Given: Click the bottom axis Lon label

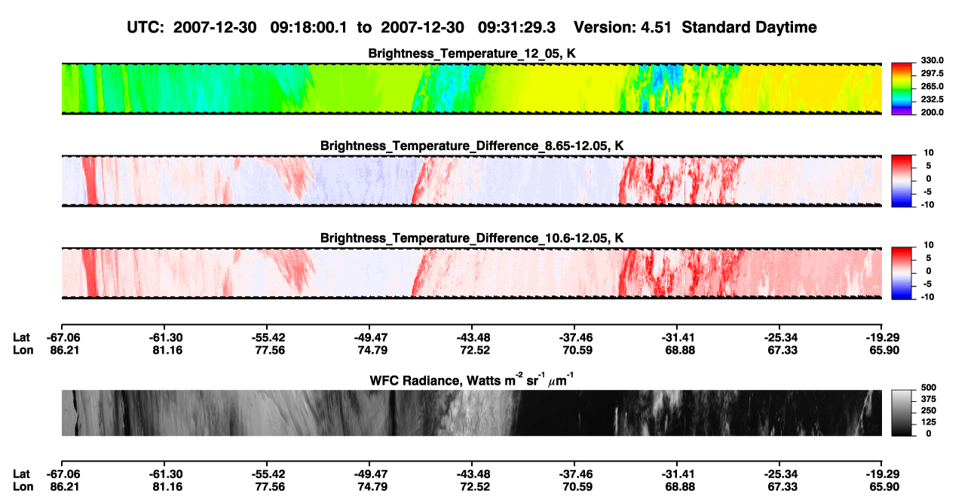Looking at the screenshot, I should coord(23,487).
